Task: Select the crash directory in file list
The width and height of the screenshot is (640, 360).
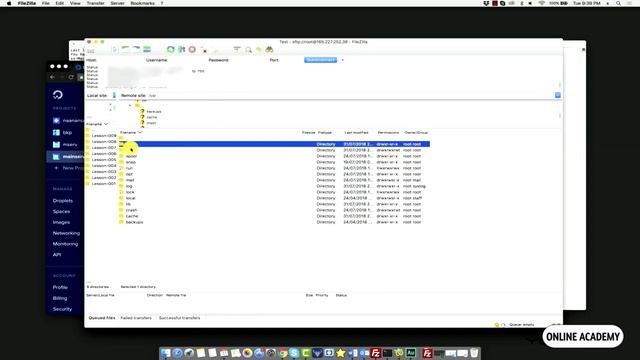Action: click(274, 210)
